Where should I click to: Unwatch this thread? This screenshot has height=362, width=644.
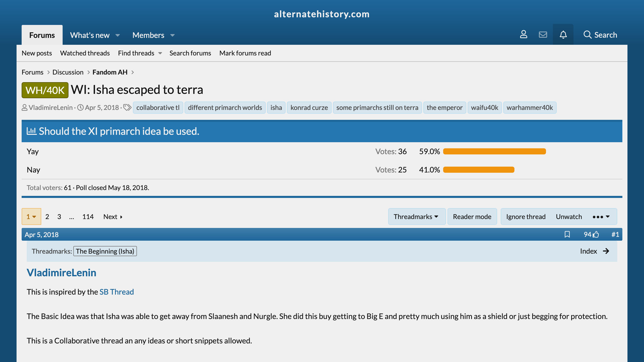click(x=569, y=216)
